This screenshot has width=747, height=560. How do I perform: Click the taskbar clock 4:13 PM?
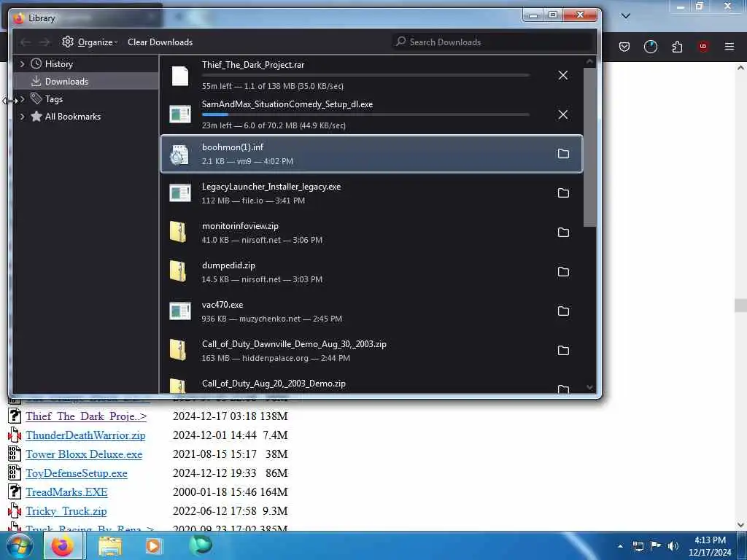tap(710, 540)
